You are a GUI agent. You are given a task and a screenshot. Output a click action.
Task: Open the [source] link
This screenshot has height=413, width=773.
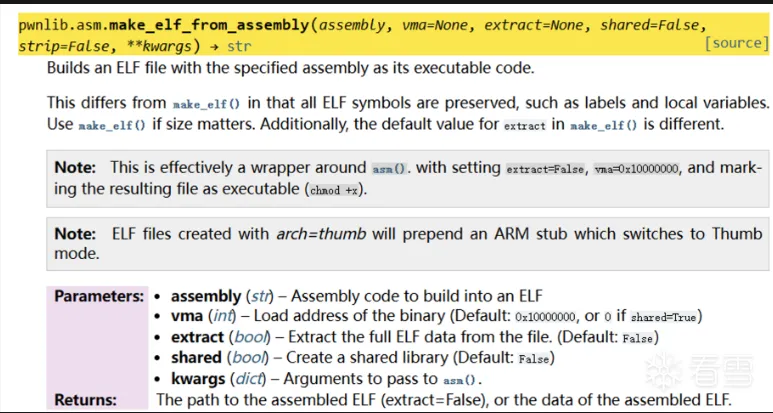(x=737, y=42)
